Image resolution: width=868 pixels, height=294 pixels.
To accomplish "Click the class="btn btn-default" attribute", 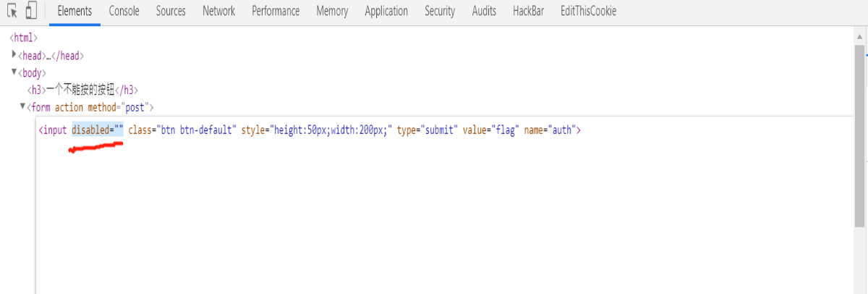I will [182, 130].
